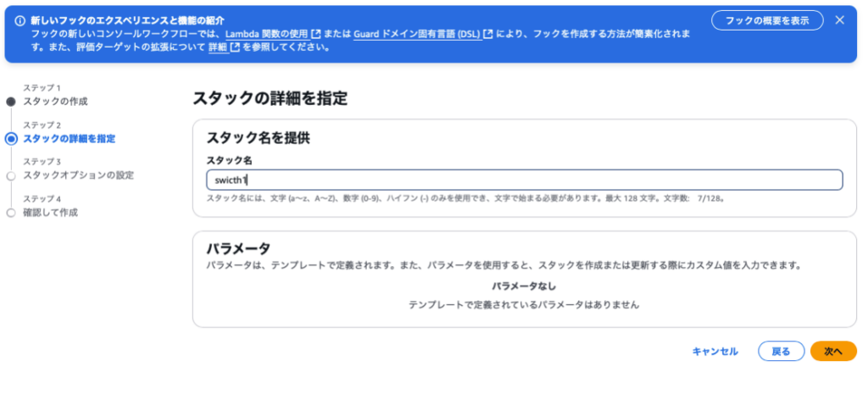Click the スタック名 text field
The image size is (868, 400).
[x=524, y=180]
